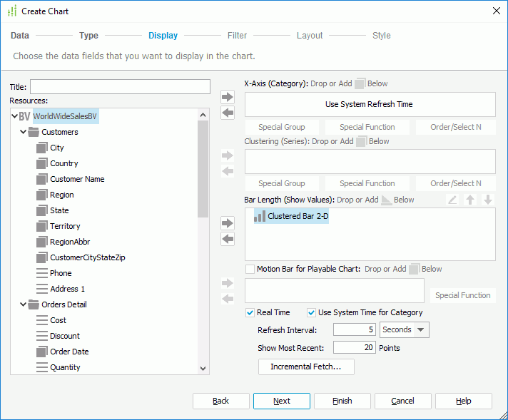Click the Clustering Special Function button
508x420 pixels.
pyautogui.click(x=367, y=183)
